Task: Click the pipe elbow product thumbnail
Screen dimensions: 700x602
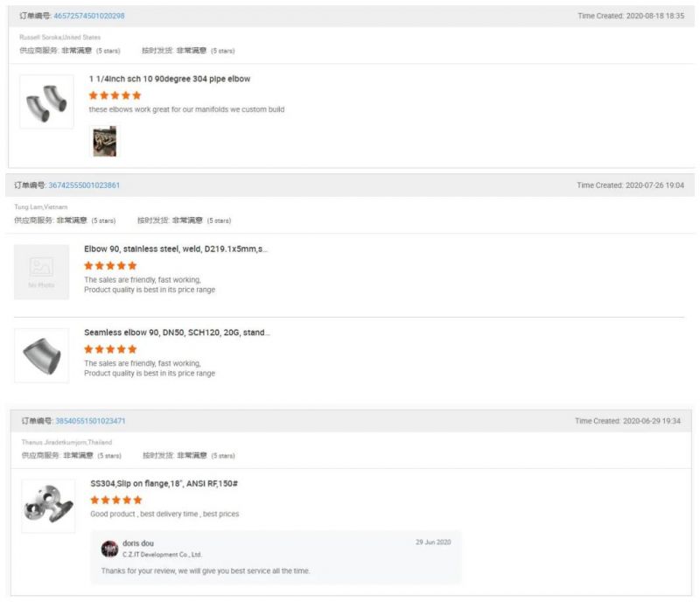Action: [x=46, y=101]
